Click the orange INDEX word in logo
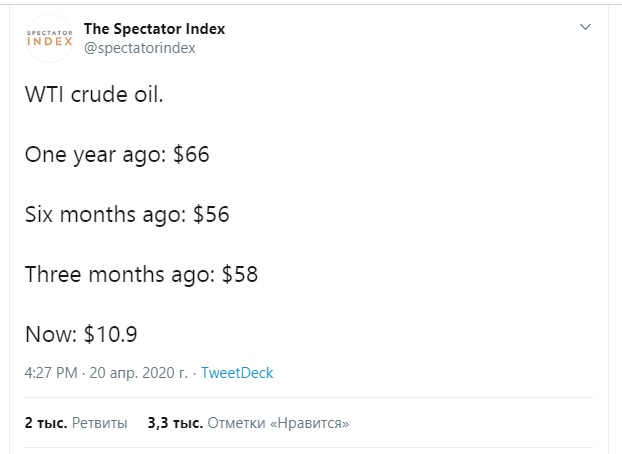This screenshot has height=454, width=622. point(50,41)
